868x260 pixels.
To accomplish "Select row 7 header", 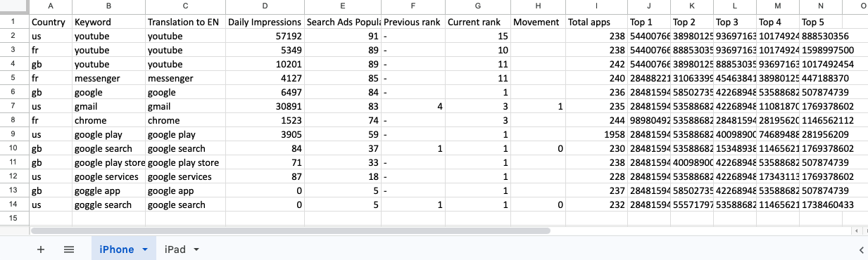I will (x=14, y=106).
